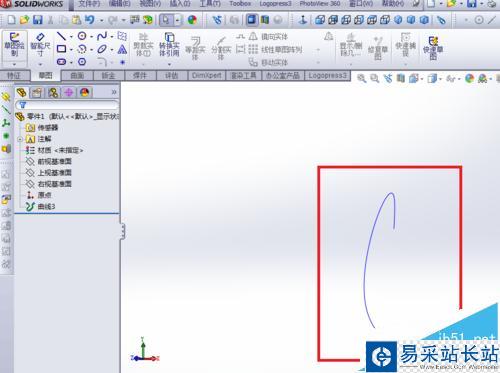Open the Spline tool dropdown arrow
Image resolution: width=500 pixels, height=373 pixels.
click(x=112, y=36)
